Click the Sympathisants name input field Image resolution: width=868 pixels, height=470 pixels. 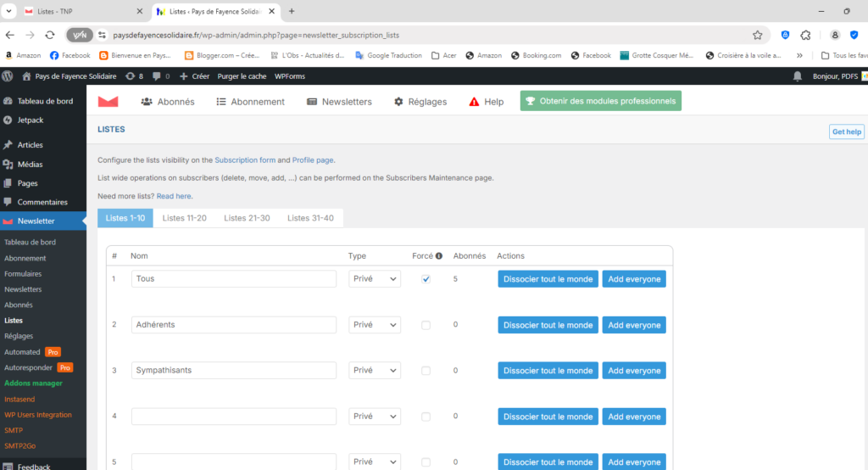[234, 371]
